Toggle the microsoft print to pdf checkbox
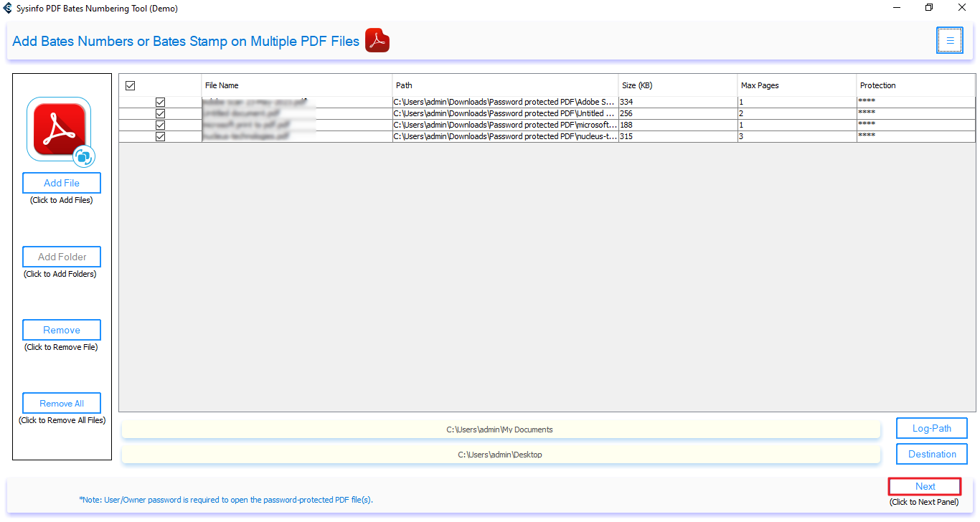Image resolution: width=980 pixels, height=522 pixels. [x=159, y=124]
